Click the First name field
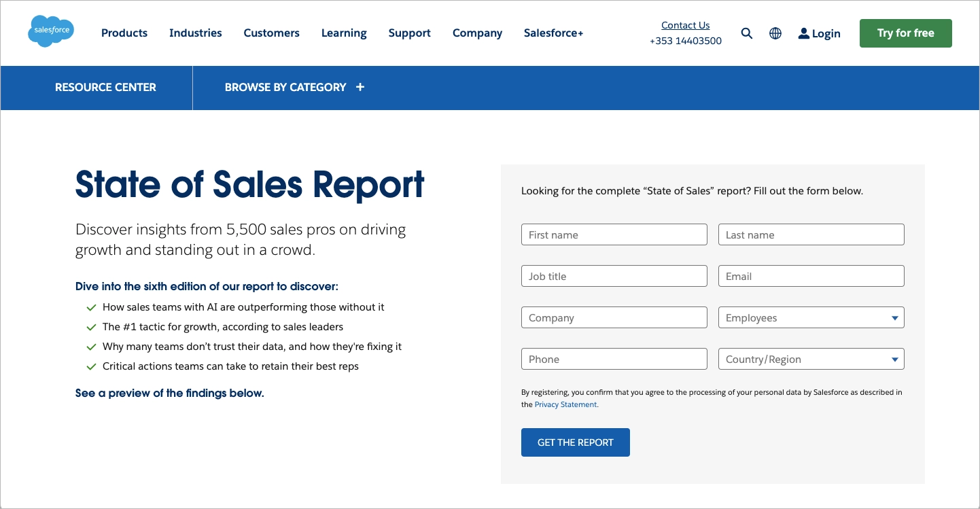 [614, 234]
